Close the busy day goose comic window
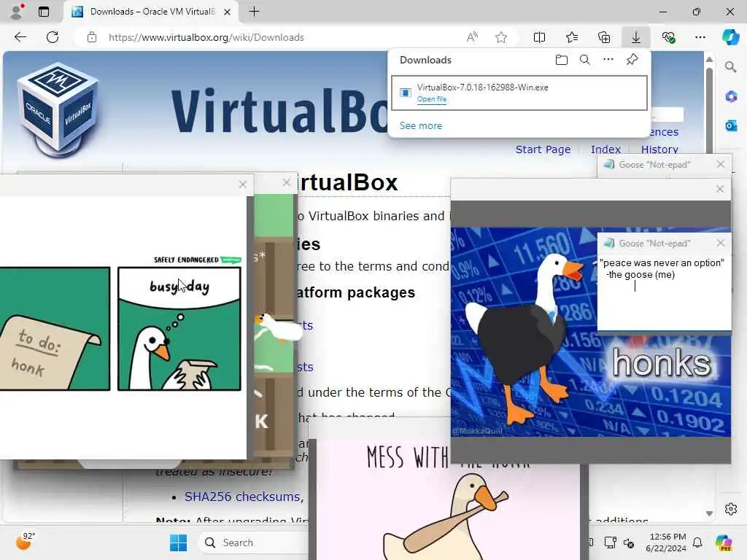 coord(242,184)
